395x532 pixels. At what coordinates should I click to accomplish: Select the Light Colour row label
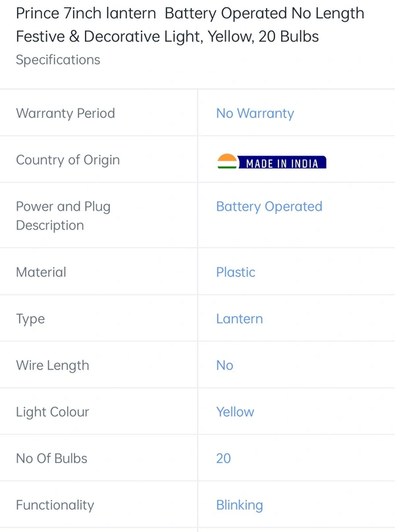53,412
